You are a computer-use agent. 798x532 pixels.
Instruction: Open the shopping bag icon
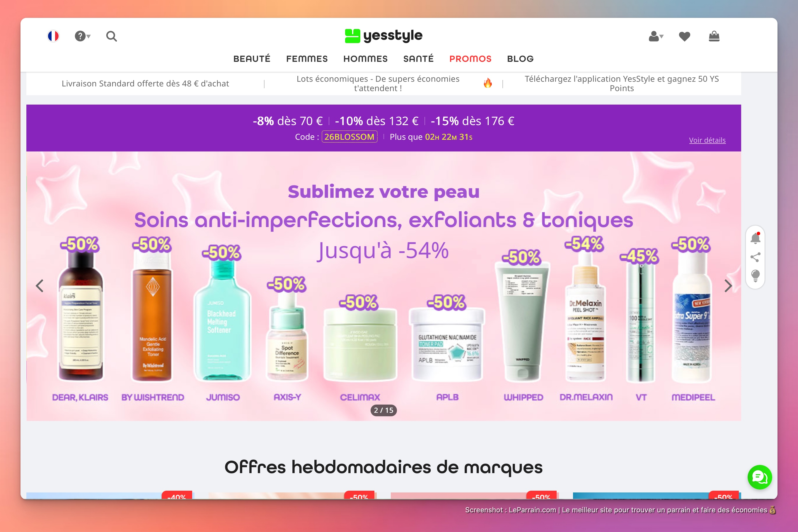pos(714,36)
